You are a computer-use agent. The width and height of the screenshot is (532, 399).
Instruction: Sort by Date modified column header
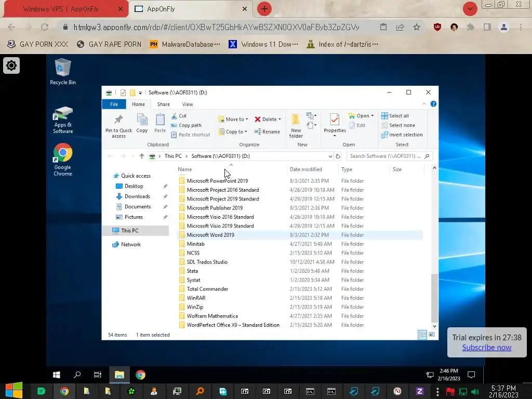305,169
